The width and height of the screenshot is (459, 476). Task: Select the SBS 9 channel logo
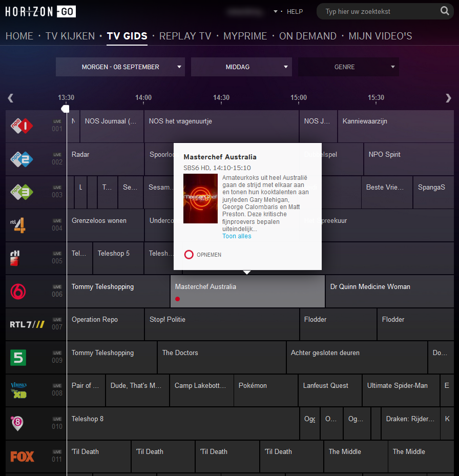(17, 423)
